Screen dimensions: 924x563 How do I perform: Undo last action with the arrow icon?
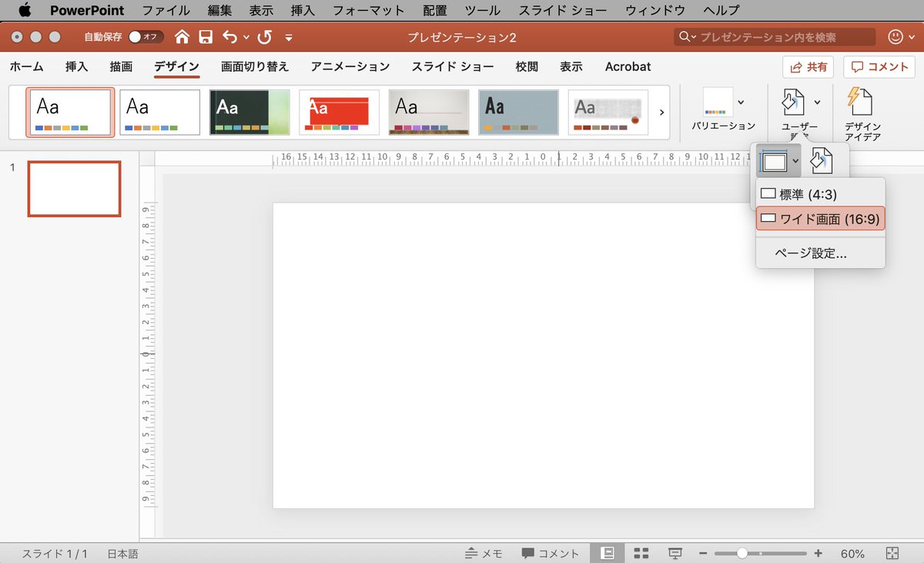(229, 37)
